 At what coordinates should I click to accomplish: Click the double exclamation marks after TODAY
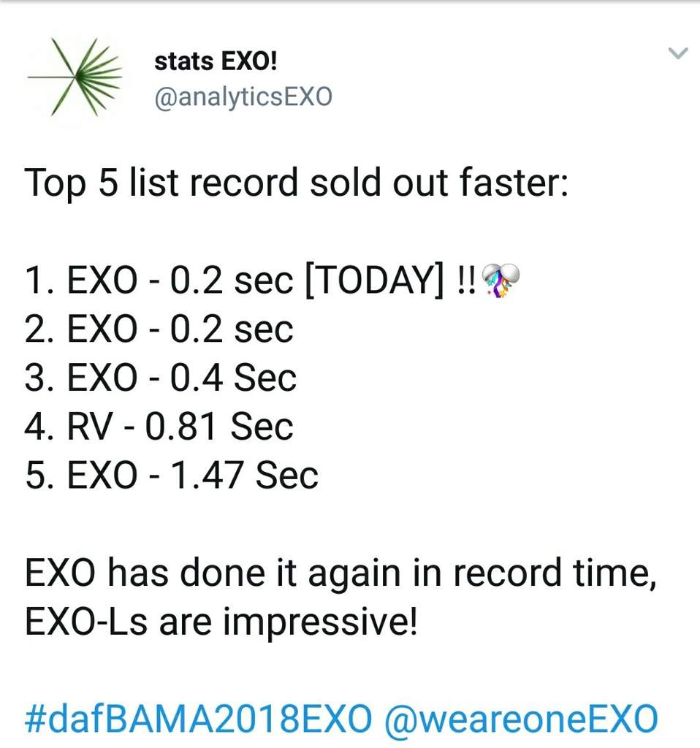tap(465, 280)
